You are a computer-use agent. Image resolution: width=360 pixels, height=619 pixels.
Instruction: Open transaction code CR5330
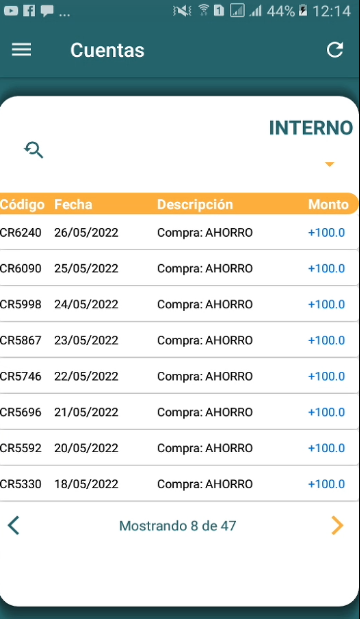pyautogui.click(x=21, y=484)
